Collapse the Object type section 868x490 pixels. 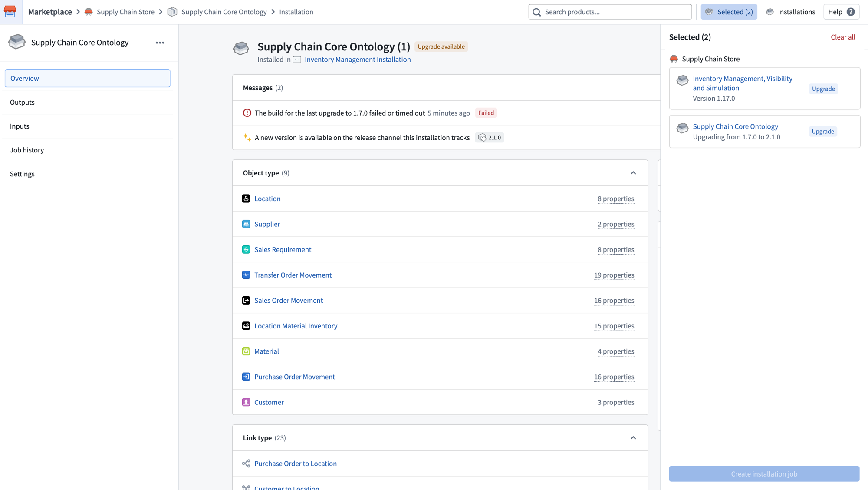click(x=633, y=173)
